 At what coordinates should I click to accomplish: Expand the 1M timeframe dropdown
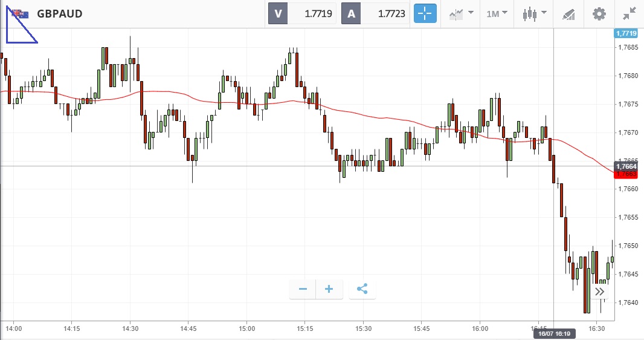(x=497, y=13)
